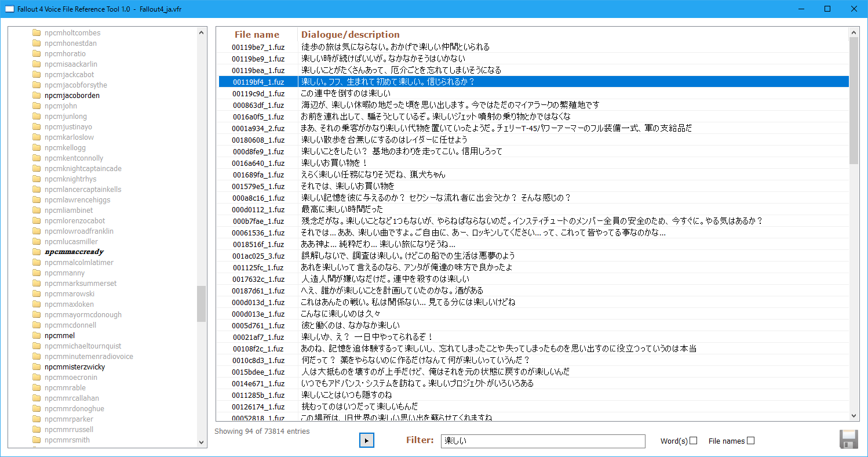
Task: Open the npcmjackcabot folder
Action: click(69, 75)
